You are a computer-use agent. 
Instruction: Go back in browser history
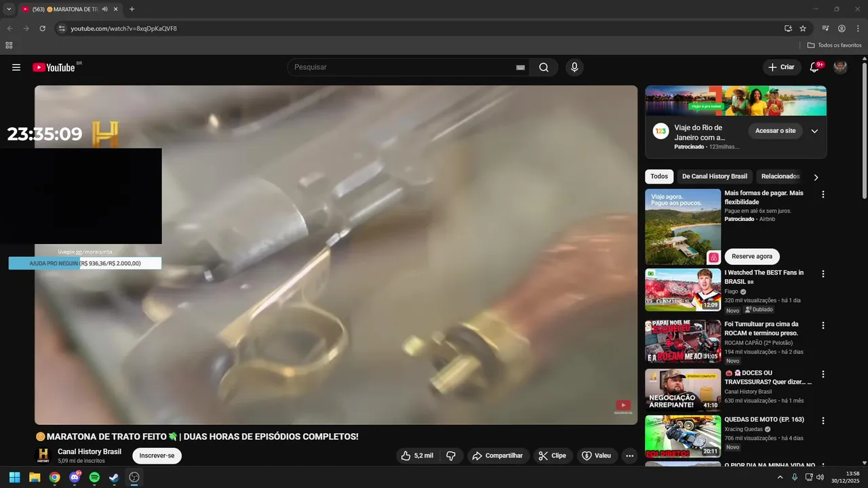9,28
